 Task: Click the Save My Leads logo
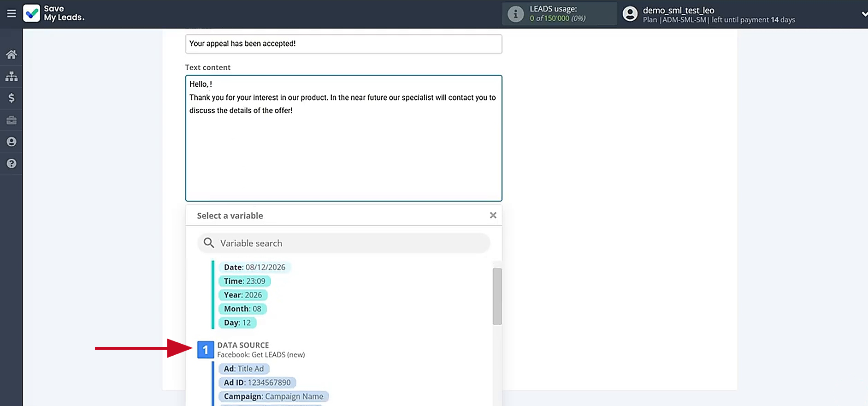click(53, 13)
